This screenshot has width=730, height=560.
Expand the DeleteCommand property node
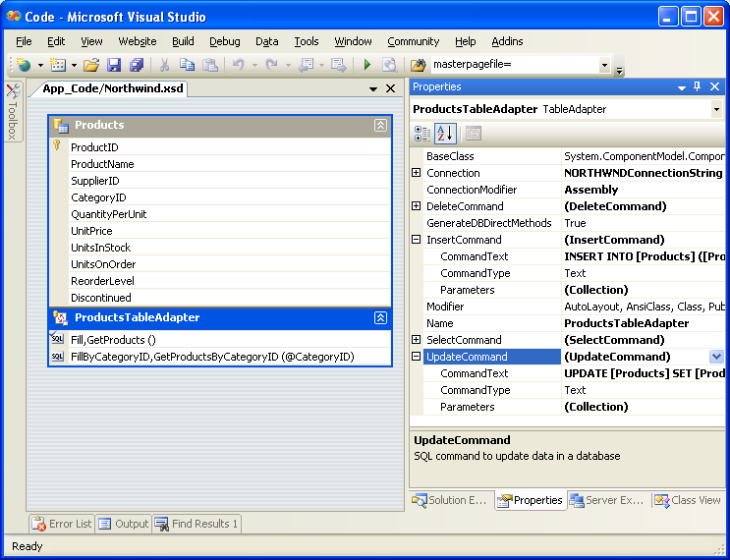click(x=416, y=206)
